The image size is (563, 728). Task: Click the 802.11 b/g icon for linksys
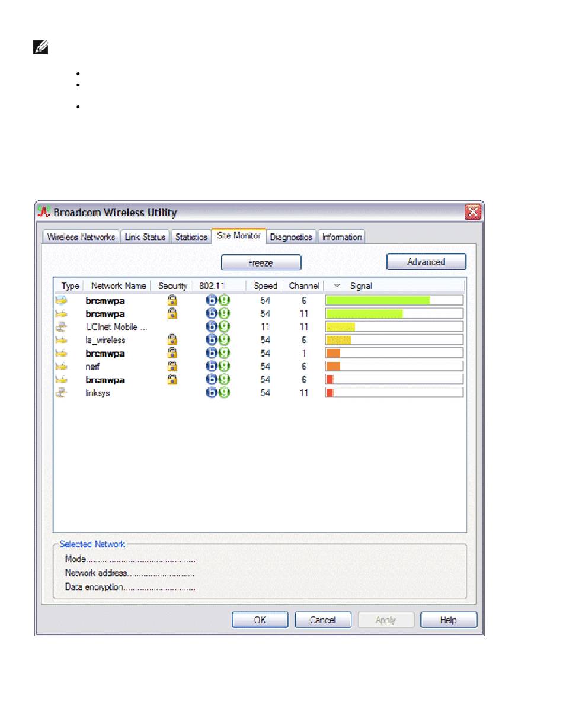(217, 393)
